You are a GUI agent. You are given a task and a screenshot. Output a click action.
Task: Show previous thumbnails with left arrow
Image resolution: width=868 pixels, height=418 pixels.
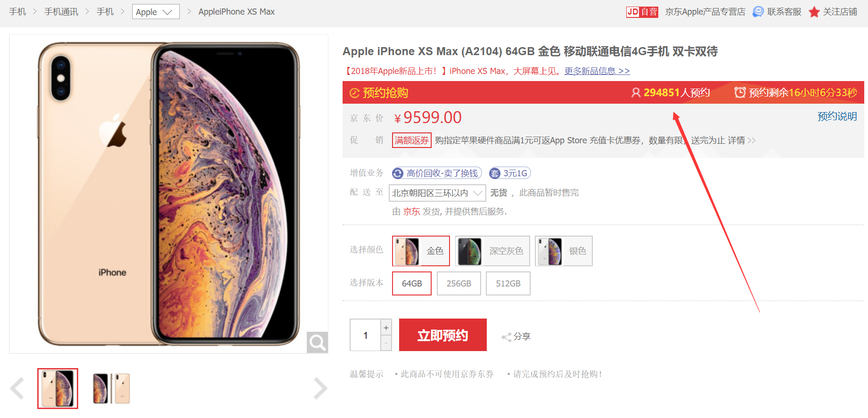(x=17, y=388)
